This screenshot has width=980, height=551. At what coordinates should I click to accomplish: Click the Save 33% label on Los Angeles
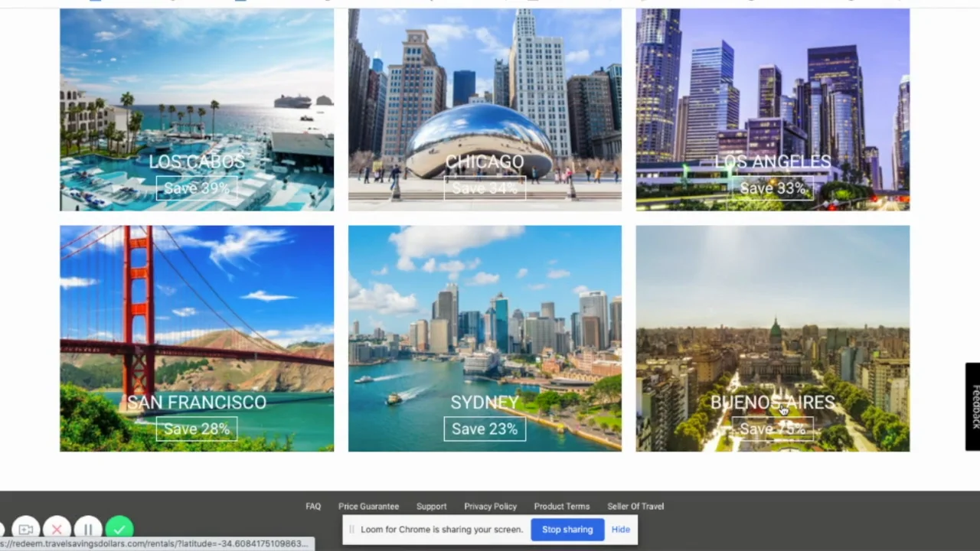click(773, 188)
